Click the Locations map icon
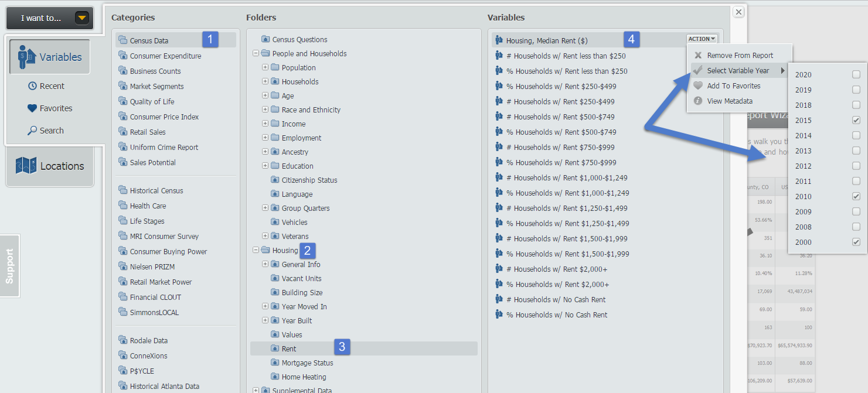The height and width of the screenshot is (393, 868). click(x=26, y=166)
